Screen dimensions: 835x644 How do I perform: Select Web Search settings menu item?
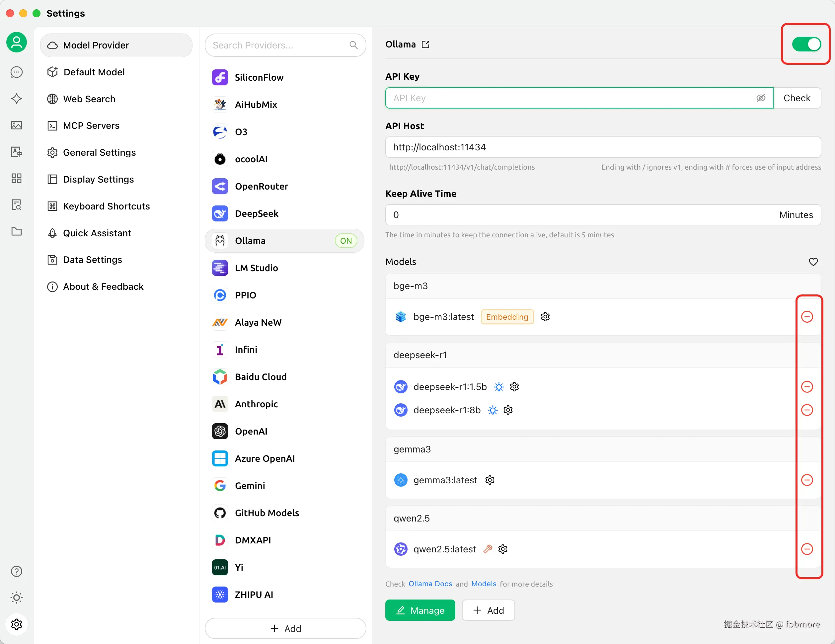(x=89, y=99)
